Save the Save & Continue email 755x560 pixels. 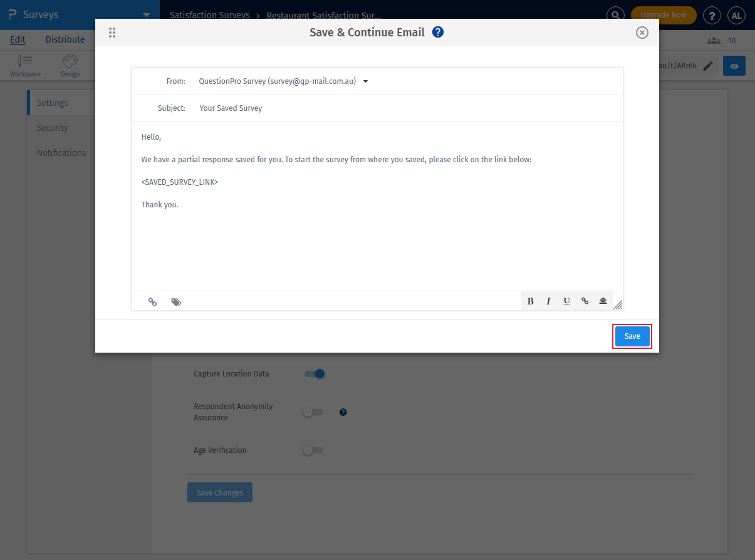[632, 336]
